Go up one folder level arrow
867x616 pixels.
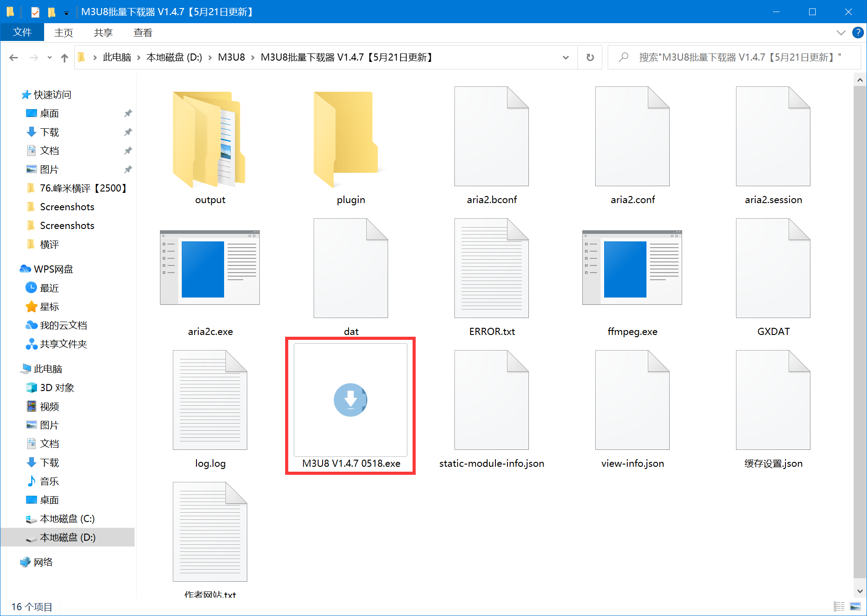coord(65,57)
